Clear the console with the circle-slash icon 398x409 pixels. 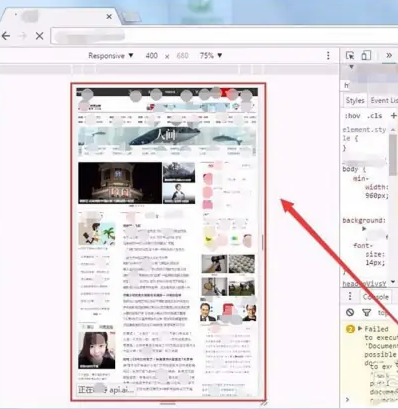click(350, 312)
